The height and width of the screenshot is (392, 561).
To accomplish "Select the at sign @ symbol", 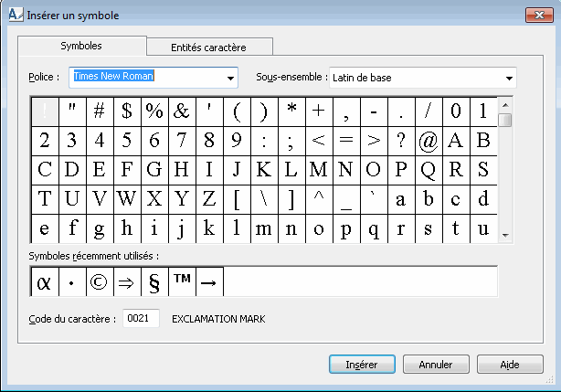I will [x=429, y=141].
